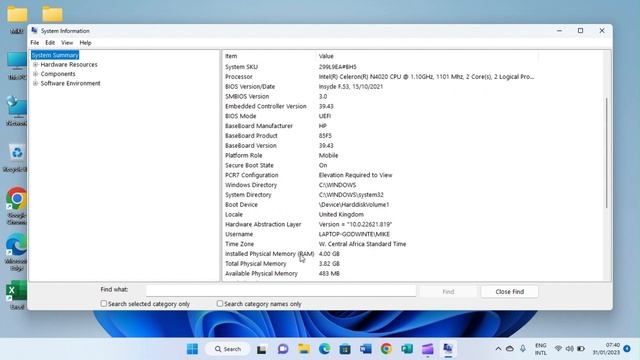Select the System SKU row
Viewport: 640px width, 360px height.
pyautogui.click(x=380, y=67)
